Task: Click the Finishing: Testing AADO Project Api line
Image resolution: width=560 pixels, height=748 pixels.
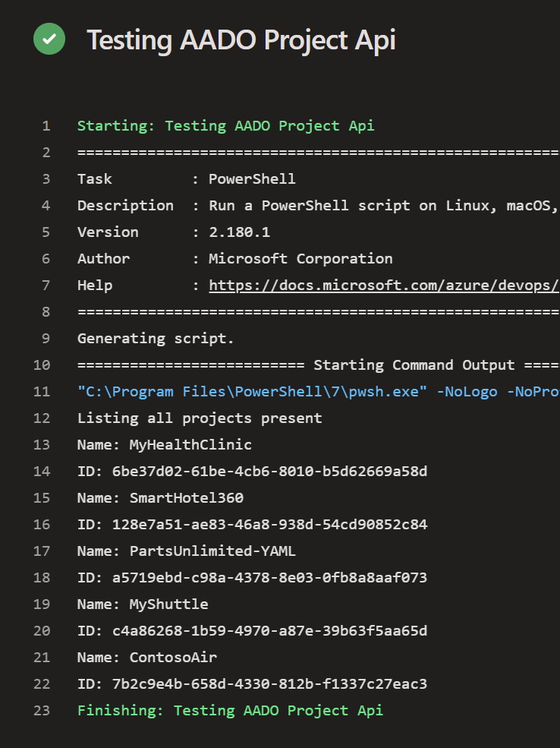Action: coord(230,711)
